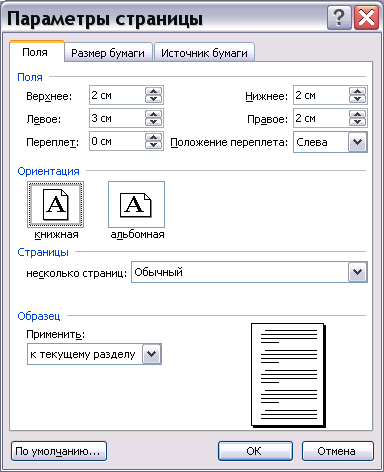Increase the Левое margin value

click(153, 114)
